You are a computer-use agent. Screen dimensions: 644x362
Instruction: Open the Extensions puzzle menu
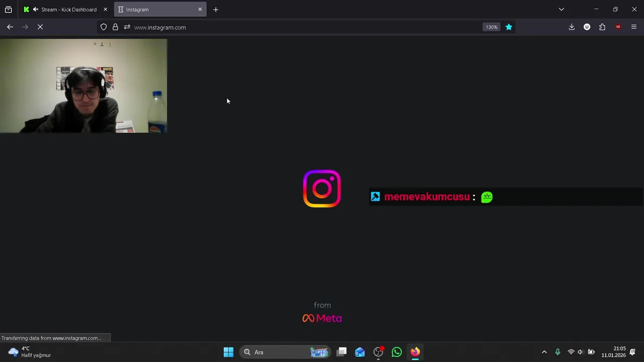[x=602, y=27]
